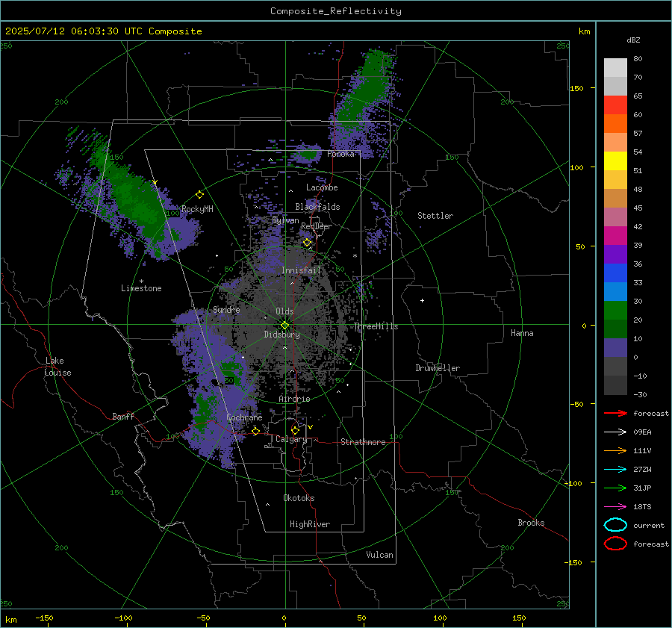This screenshot has width=672, height=628.
Task: Select the purple 36 dBZ color swatch
Action: click(615, 254)
